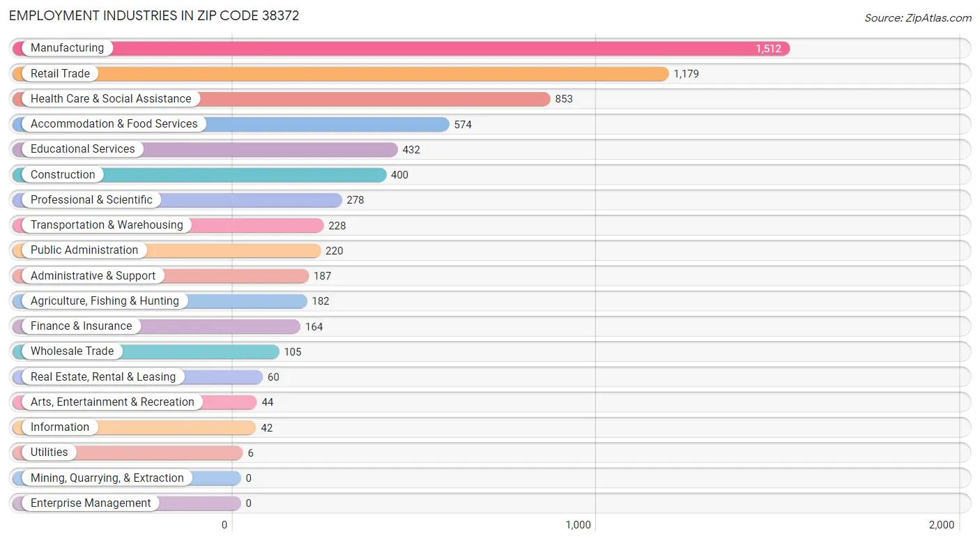Click the Utilities label
Viewport: 980px width, 541px height.
(x=49, y=452)
